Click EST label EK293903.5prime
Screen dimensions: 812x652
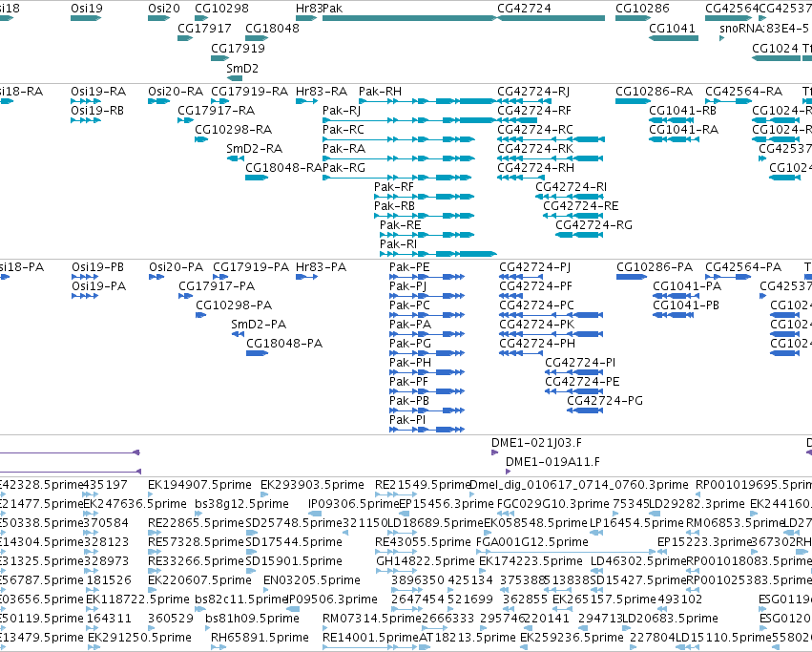[x=312, y=485]
